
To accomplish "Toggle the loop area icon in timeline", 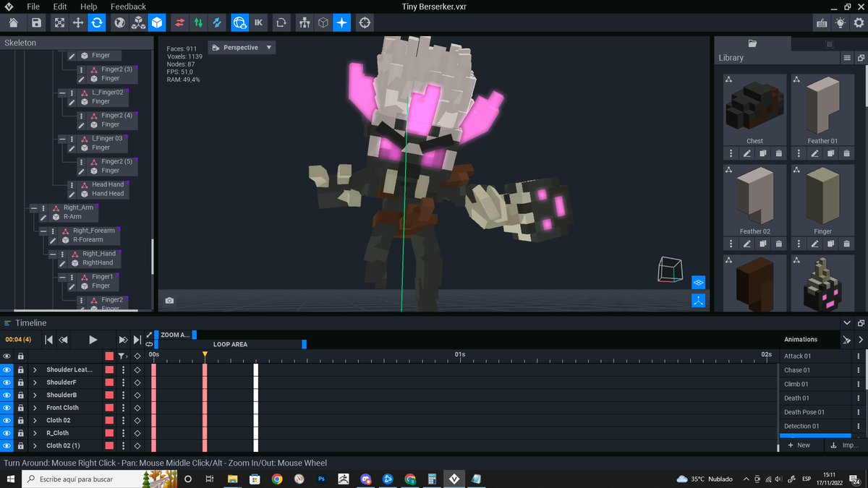I will 149,345.
